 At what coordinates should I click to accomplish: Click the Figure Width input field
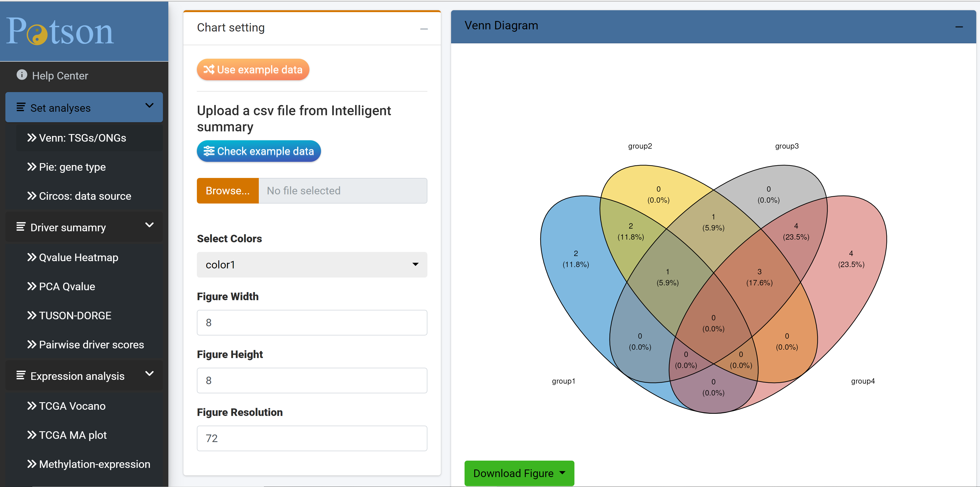click(312, 323)
